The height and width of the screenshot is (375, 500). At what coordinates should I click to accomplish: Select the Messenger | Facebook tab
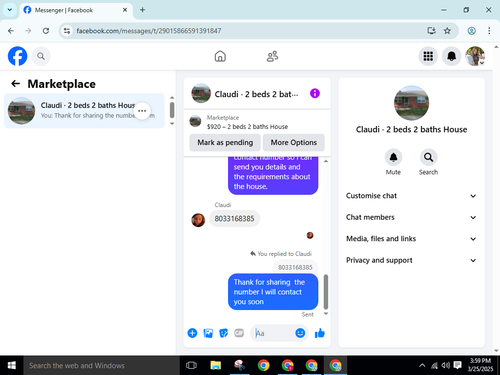pyautogui.click(x=76, y=10)
